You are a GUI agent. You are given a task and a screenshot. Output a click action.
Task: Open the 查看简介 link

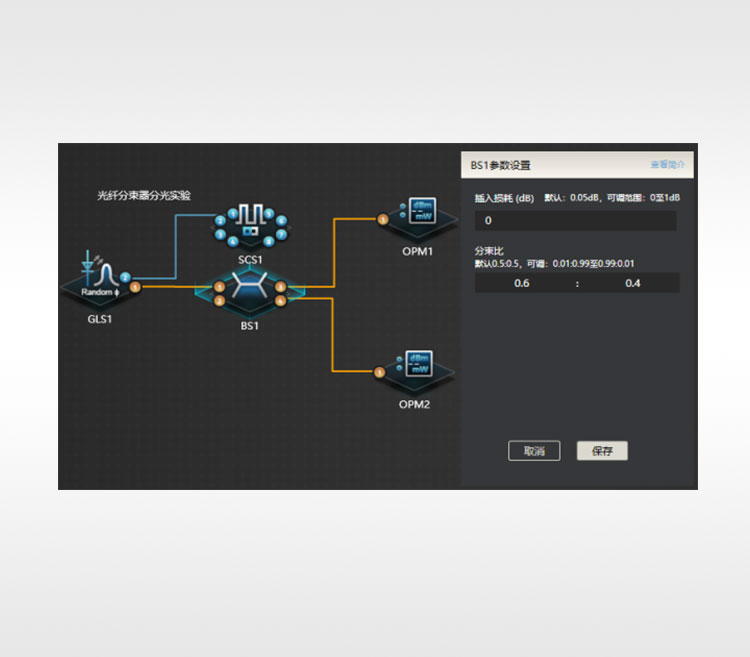(667, 164)
